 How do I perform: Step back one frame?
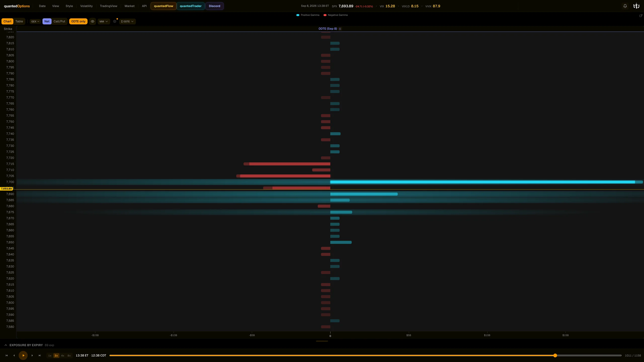(x=14, y=355)
